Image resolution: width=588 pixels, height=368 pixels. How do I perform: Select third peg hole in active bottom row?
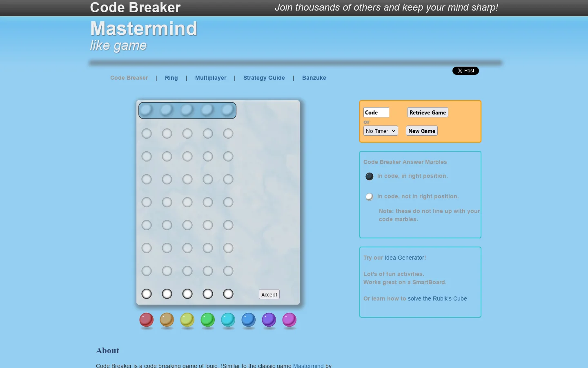187,294
